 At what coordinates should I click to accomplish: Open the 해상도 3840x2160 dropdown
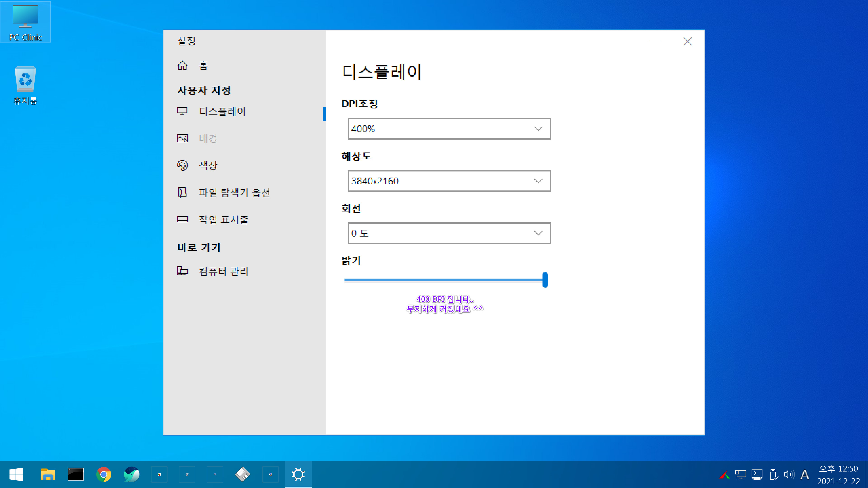pyautogui.click(x=450, y=181)
